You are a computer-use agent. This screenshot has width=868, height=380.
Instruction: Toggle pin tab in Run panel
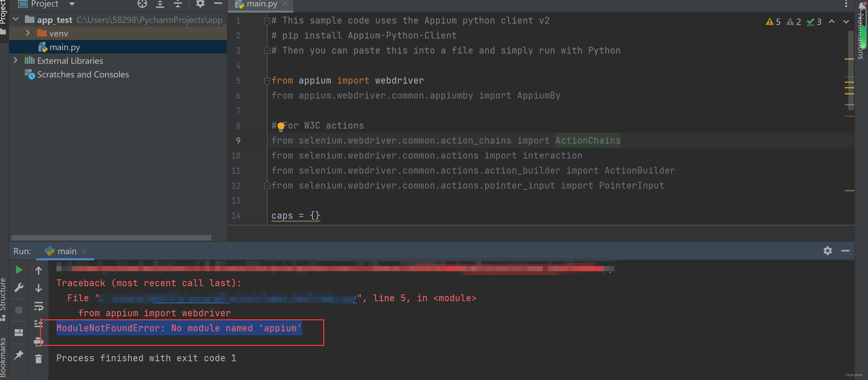click(19, 355)
